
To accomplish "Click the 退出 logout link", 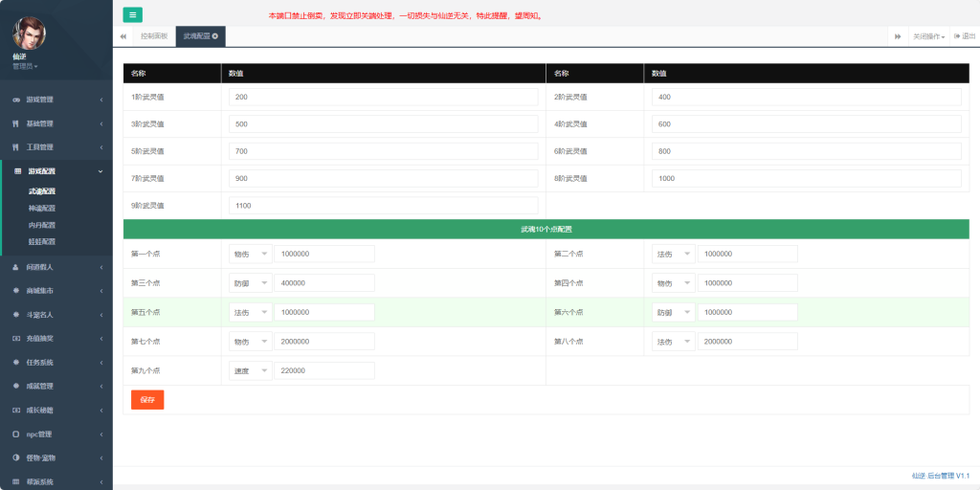I will point(965,37).
